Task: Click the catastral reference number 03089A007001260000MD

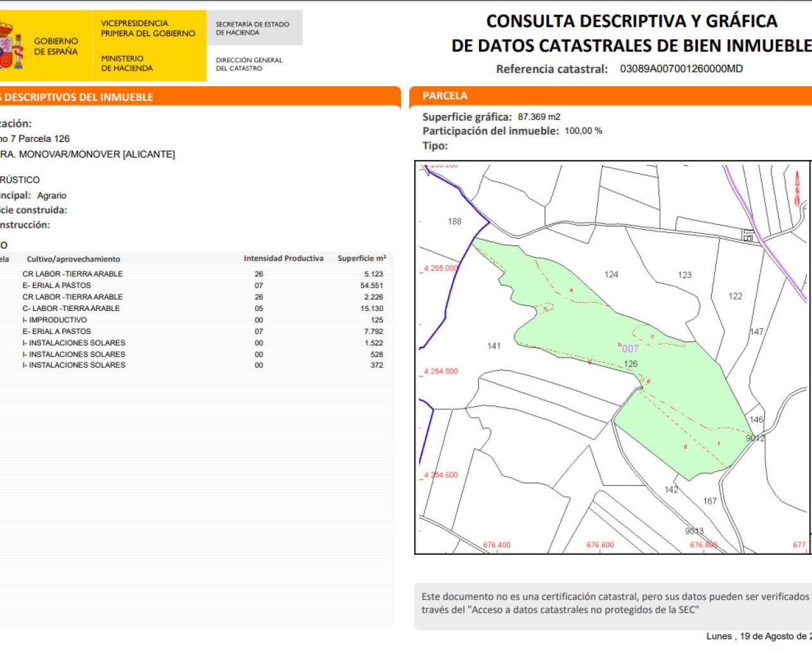Action: tap(681, 69)
